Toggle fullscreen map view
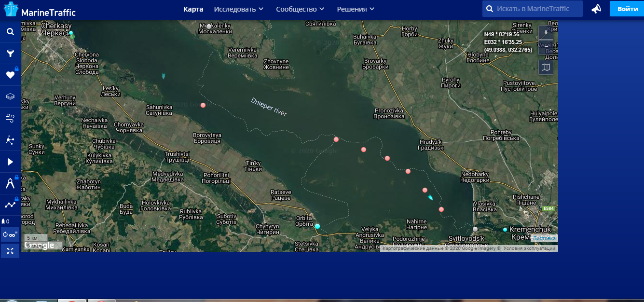 [10, 251]
